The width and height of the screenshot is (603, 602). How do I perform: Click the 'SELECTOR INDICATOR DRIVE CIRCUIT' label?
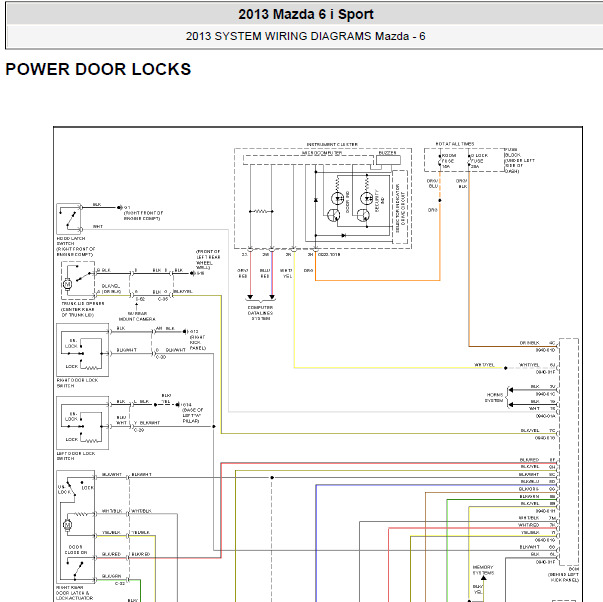pyautogui.click(x=400, y=207)
